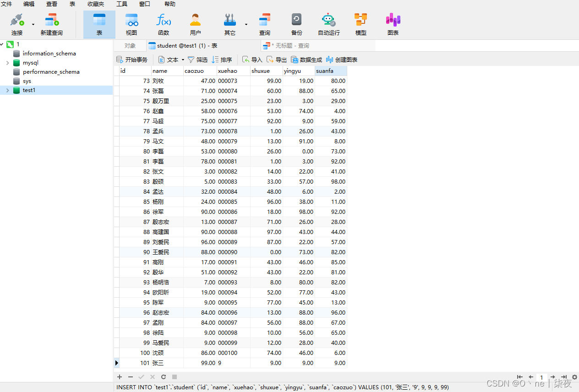Viewport: 579px width, 392px height.
Task: Collapse the test1 database node
Action: 7,90
